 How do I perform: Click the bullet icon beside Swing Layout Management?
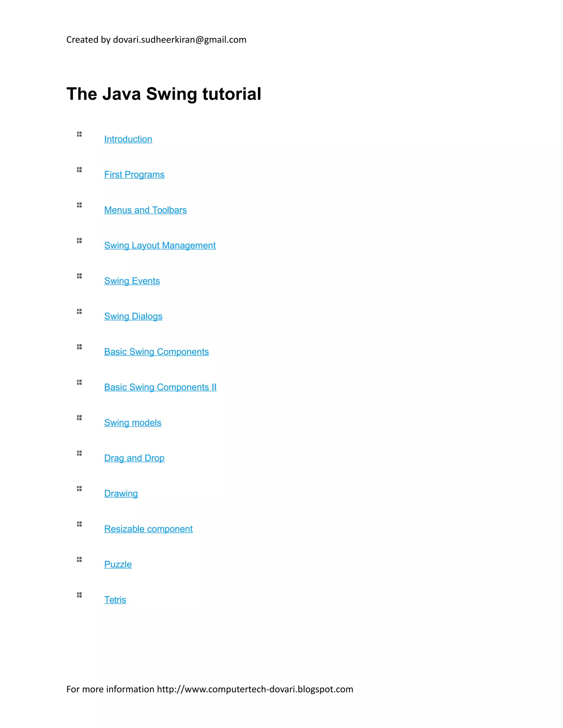(79, 241)
